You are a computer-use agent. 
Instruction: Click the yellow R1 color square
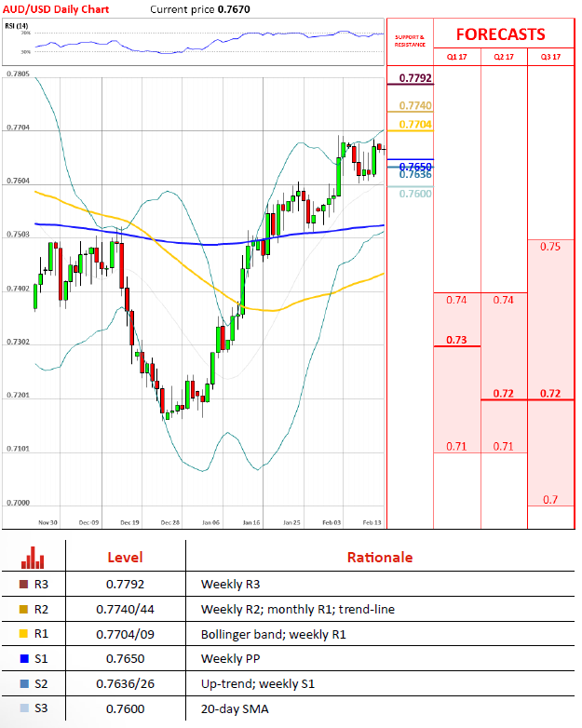(x=23, y=635)
